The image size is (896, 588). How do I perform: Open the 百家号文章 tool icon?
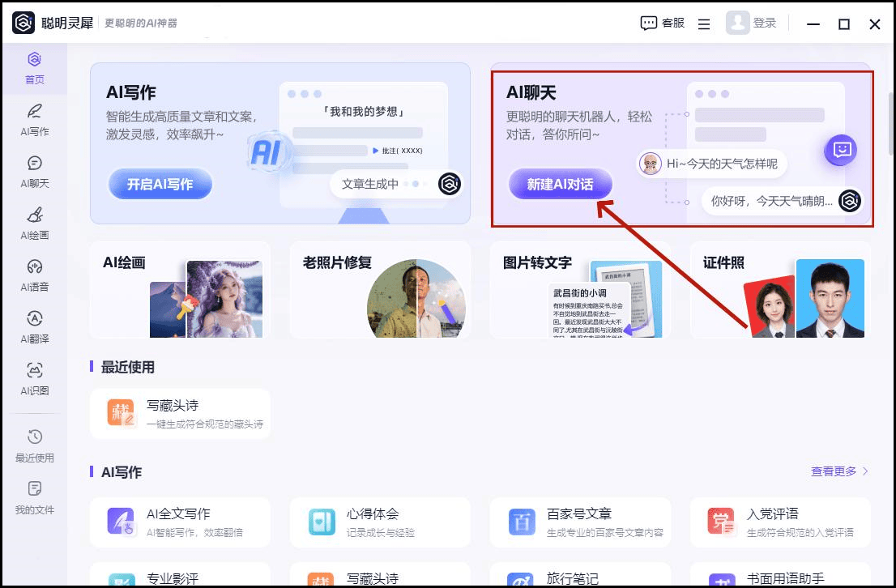tap(522, 522)
